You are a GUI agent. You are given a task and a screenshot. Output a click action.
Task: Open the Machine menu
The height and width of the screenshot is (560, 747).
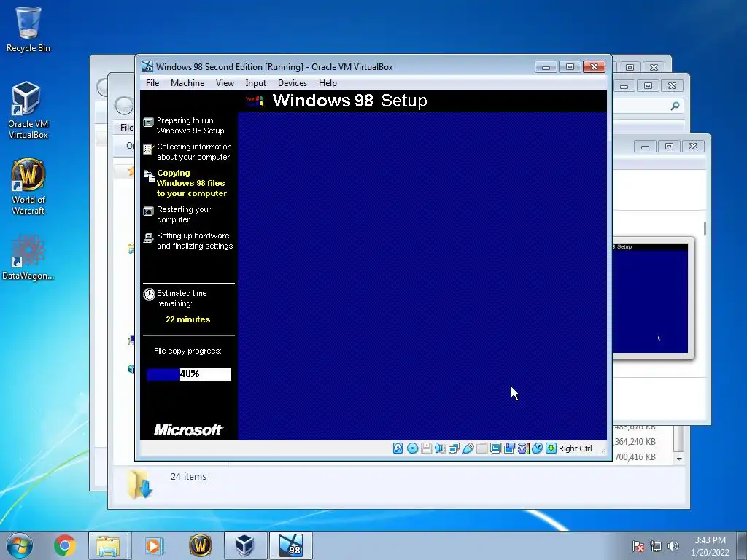[x=187, y=83]
